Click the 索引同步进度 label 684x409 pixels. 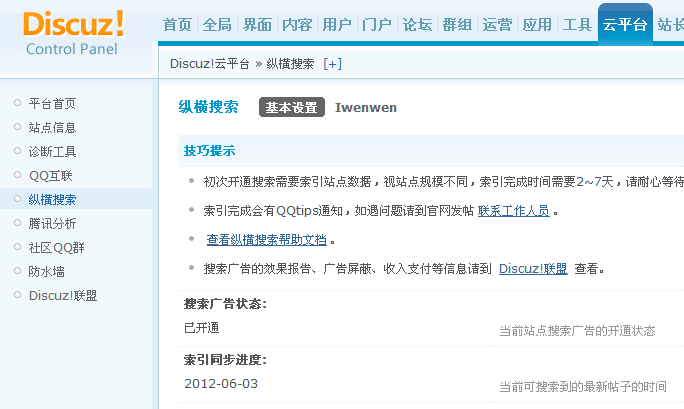225,360
